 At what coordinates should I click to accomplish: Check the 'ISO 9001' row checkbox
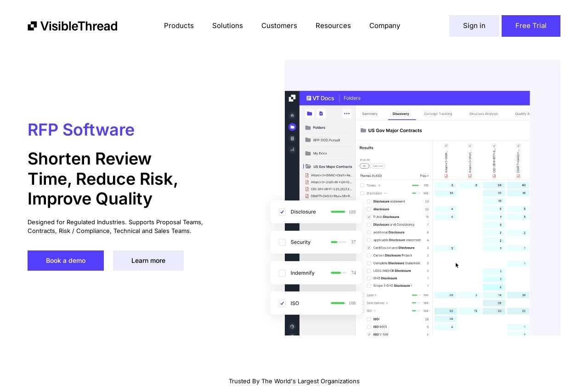pyautogui.click(x=369, y=327)
